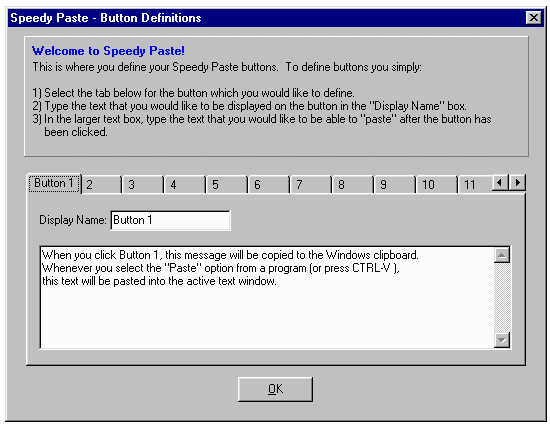
Task: Switch to tab 11
Action: click(x=475, y=185)
